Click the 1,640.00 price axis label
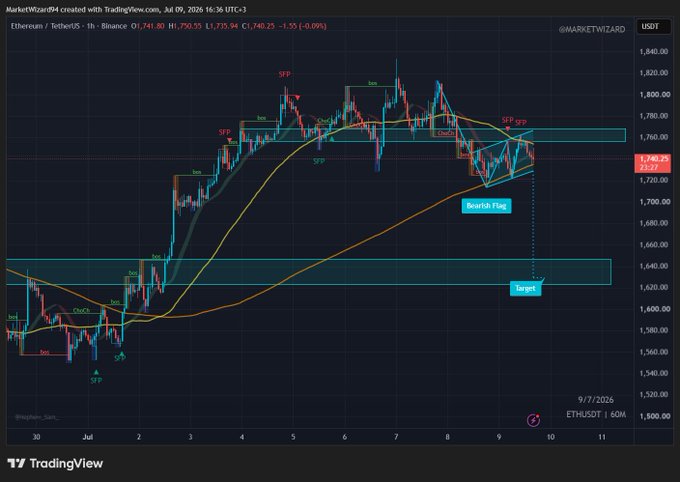680x482 pixels. 654,266
